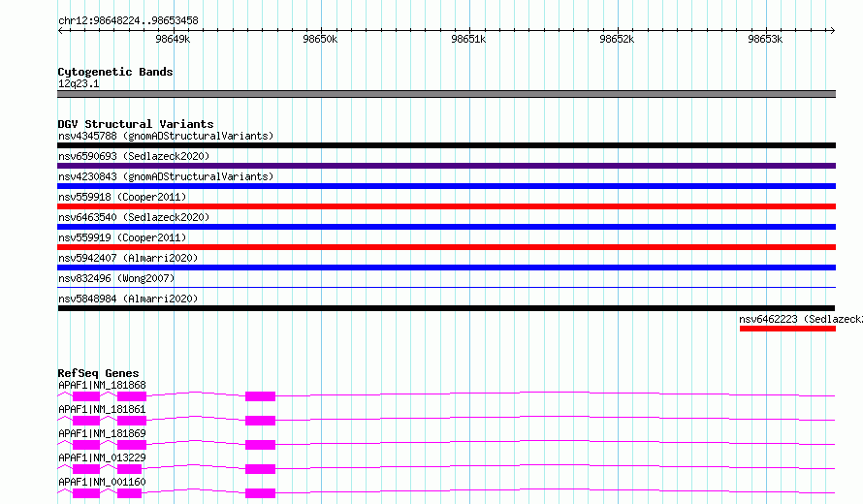Click variant label nsv5848984 (Almarri2020)
Screen dimensions: 863x504
coord(128,299)
